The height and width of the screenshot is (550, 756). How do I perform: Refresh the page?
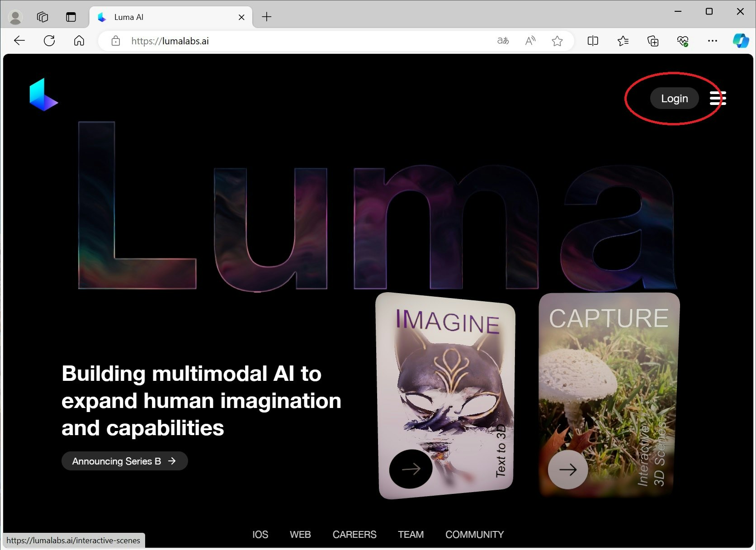(x=49, y=41)
